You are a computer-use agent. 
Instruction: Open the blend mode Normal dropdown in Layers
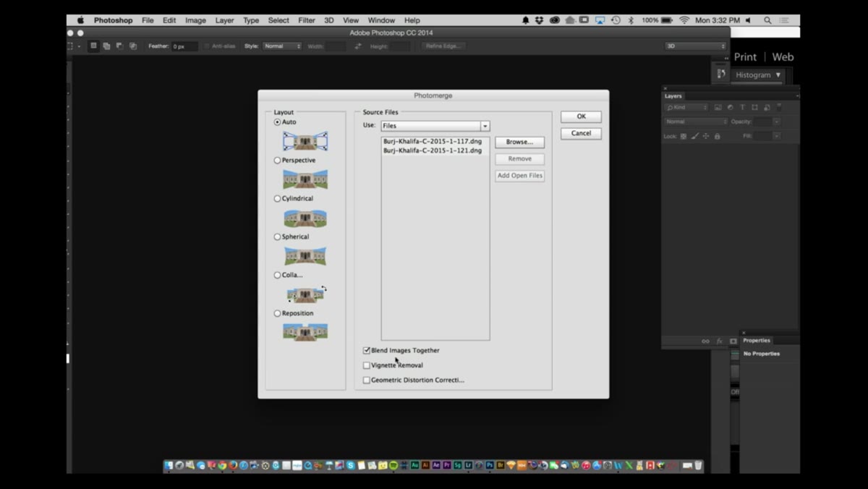click(697, 122)
